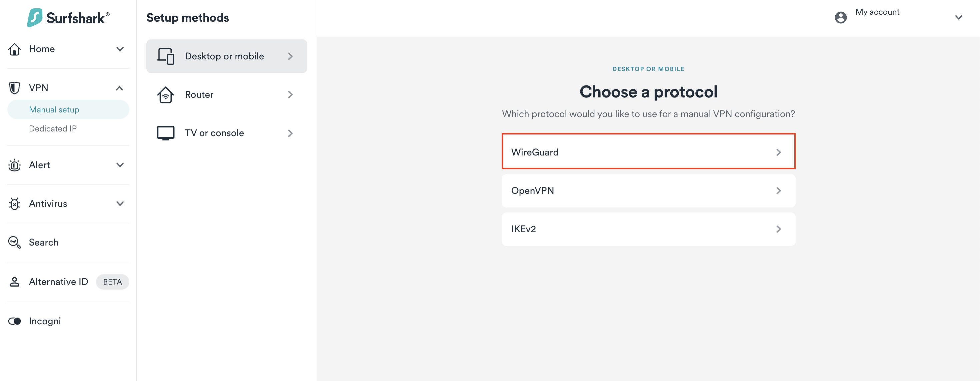Choose the WireGuard protocol
Viewport: 980px width, 381px height.
tap(648, 152)
